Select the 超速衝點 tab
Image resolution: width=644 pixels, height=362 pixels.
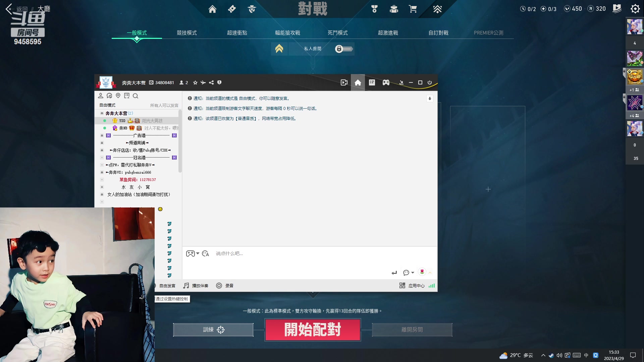point(237,33)
